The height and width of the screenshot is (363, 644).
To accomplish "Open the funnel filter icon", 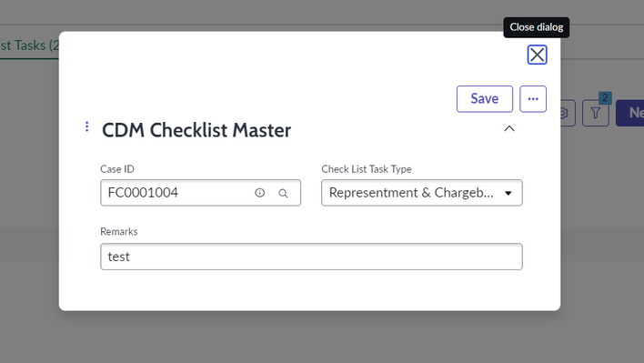I will click(596, 113).
